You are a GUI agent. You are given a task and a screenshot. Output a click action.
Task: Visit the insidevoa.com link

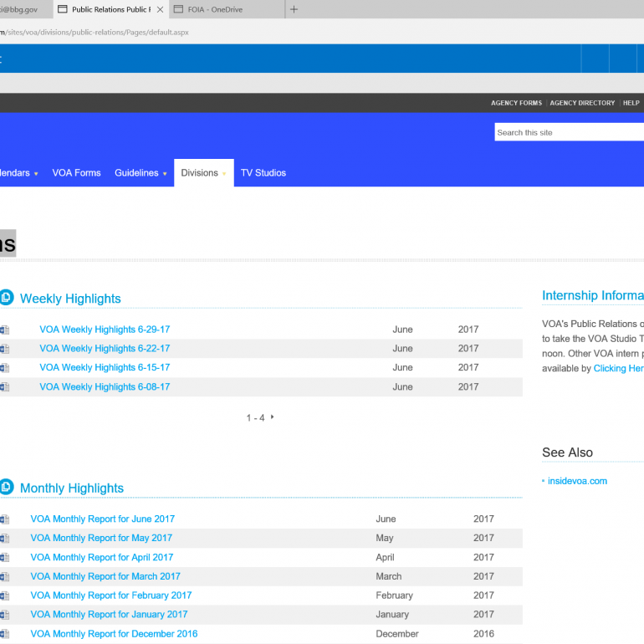coord(577,481)
